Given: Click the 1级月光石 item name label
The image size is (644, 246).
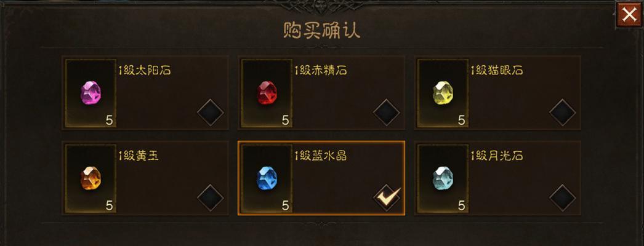Looking at the screenshot, I should [x=497, y=156].
